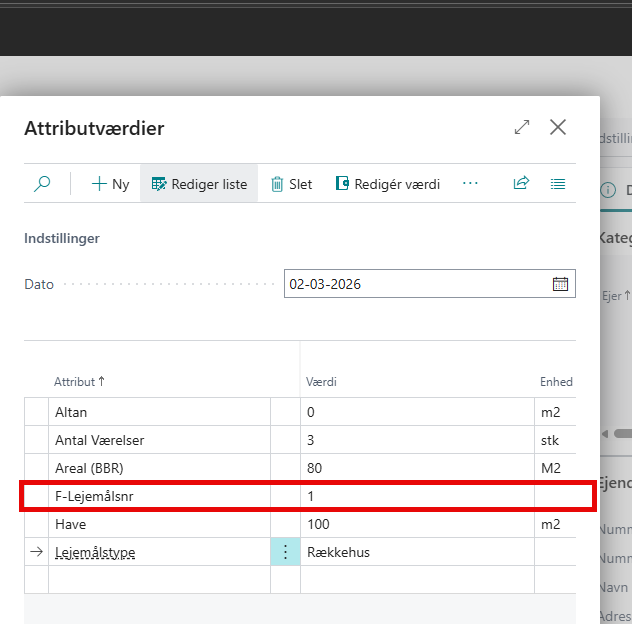Click the Dato input field
Viewport: 632px width, 624px height.
coord(415,284)
